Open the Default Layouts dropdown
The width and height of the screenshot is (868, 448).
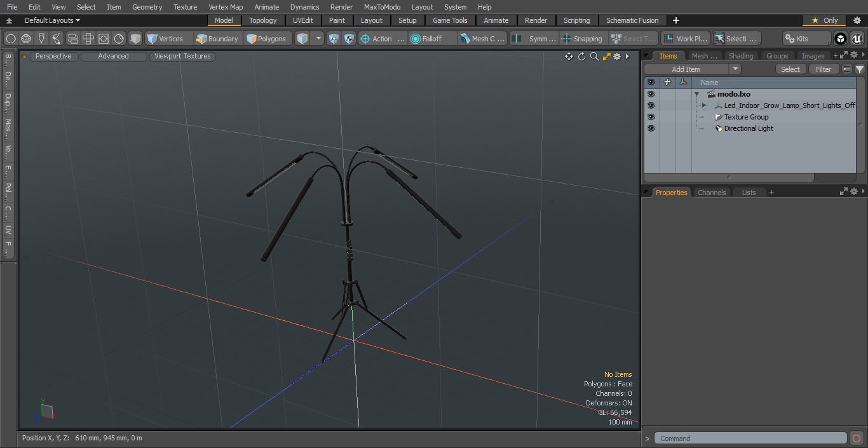click(x=52, y=20)
